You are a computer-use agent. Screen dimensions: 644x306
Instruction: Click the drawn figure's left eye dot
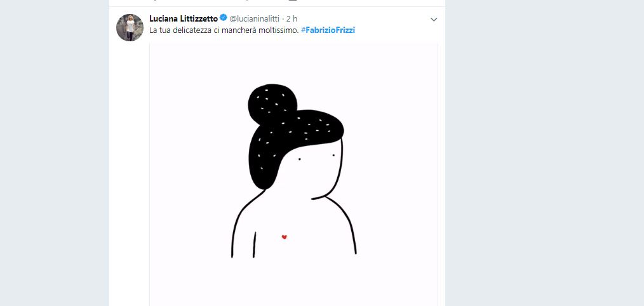pyautogui.click(x=300, y=159)
